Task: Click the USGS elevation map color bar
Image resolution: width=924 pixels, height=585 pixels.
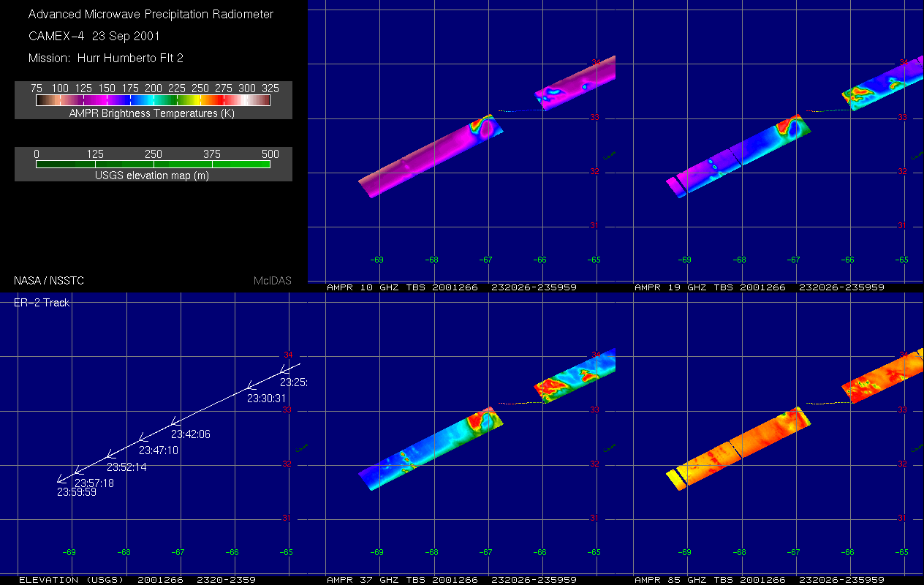Action: [x=154, y=165]
